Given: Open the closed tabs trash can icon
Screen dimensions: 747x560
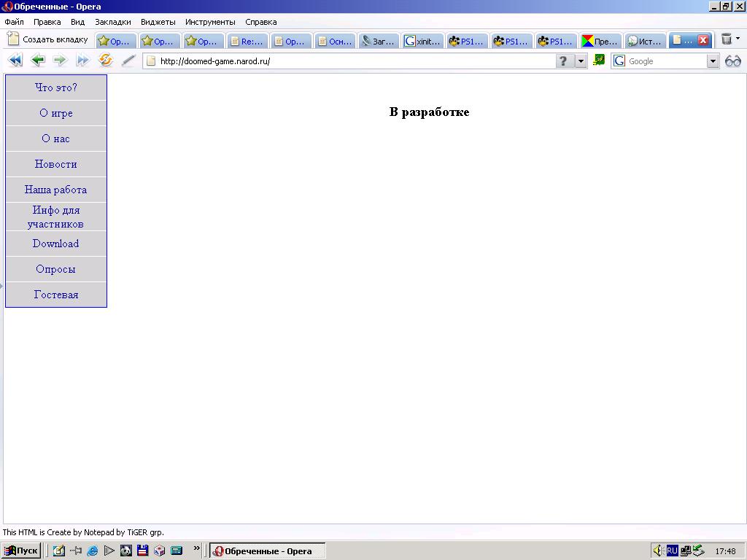Looking at the screenshot, I should coord(727,39).
